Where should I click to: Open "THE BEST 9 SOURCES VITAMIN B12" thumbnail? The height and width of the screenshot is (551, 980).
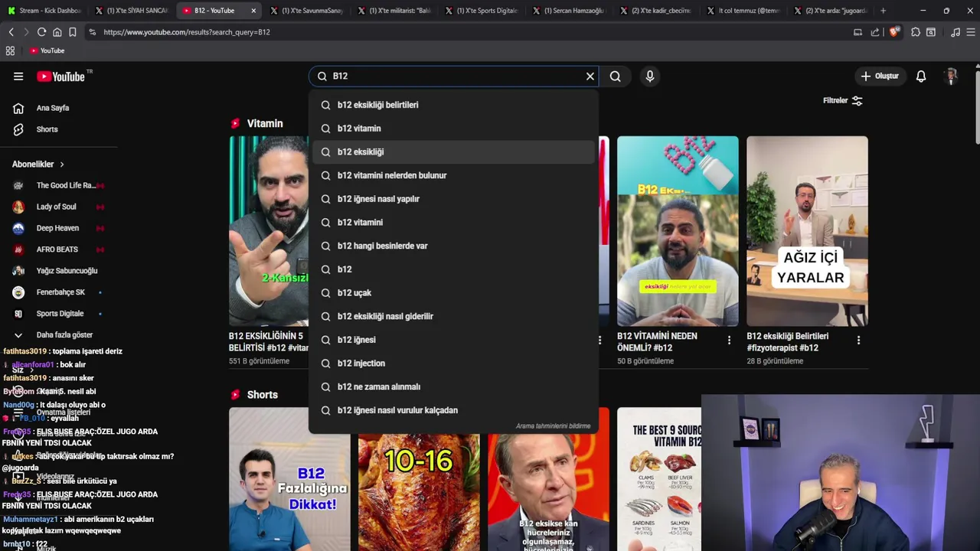659,479
